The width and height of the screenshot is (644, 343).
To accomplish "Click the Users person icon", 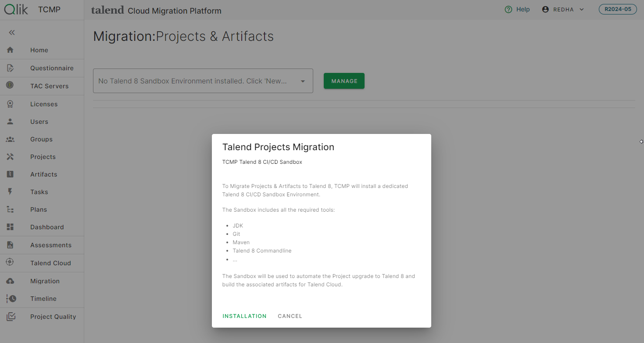I will coord(10,122).
